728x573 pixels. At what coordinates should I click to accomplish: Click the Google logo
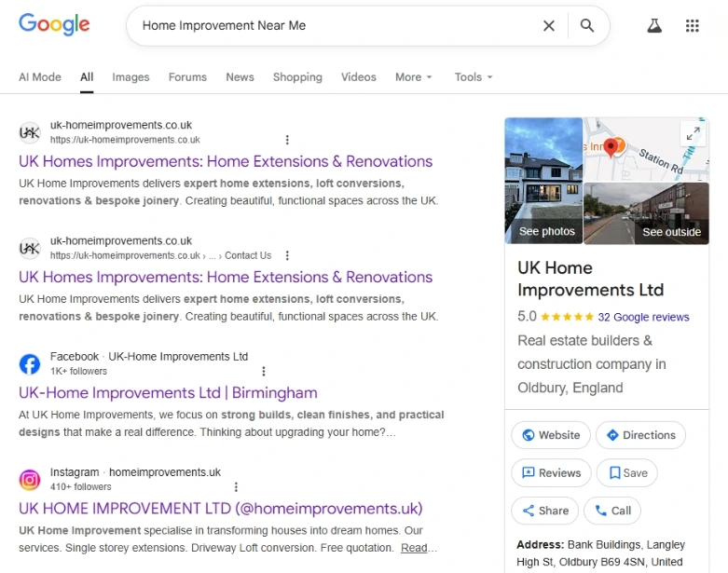pos(54,25)
